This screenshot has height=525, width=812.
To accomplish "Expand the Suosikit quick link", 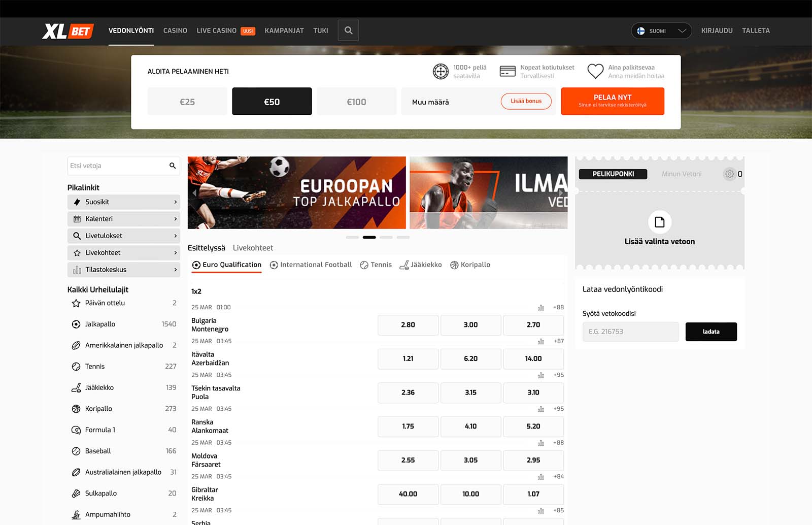I will (x=123, y=202).
